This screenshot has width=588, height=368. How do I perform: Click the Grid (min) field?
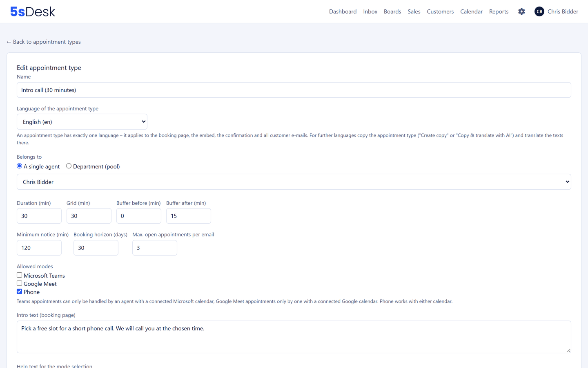click(x=89, y=216)
